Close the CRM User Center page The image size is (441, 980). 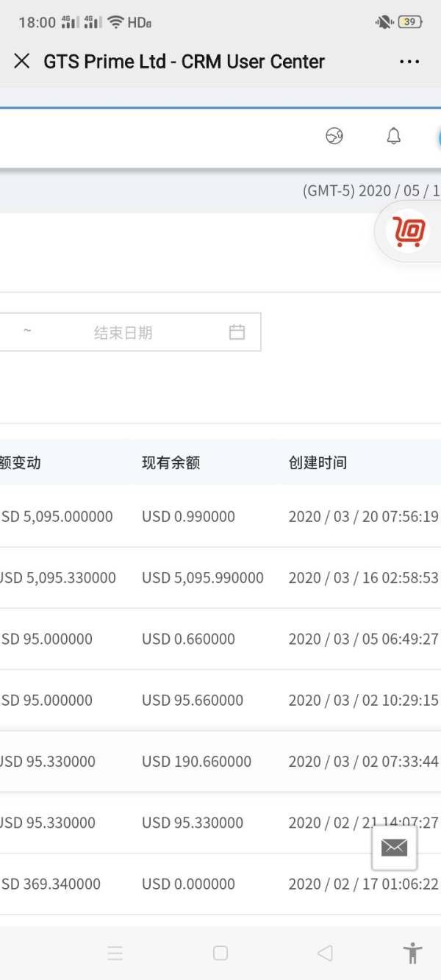pos(22,62)
